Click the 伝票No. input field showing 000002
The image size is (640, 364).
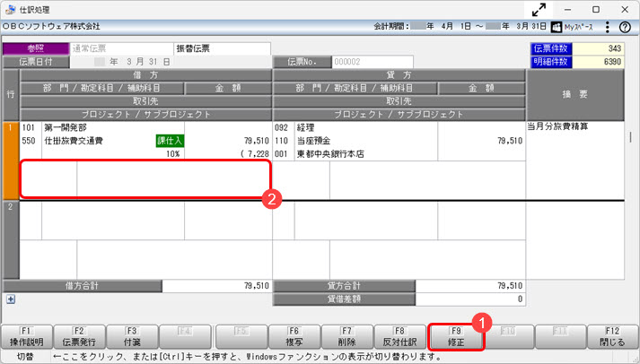point(373,62)
